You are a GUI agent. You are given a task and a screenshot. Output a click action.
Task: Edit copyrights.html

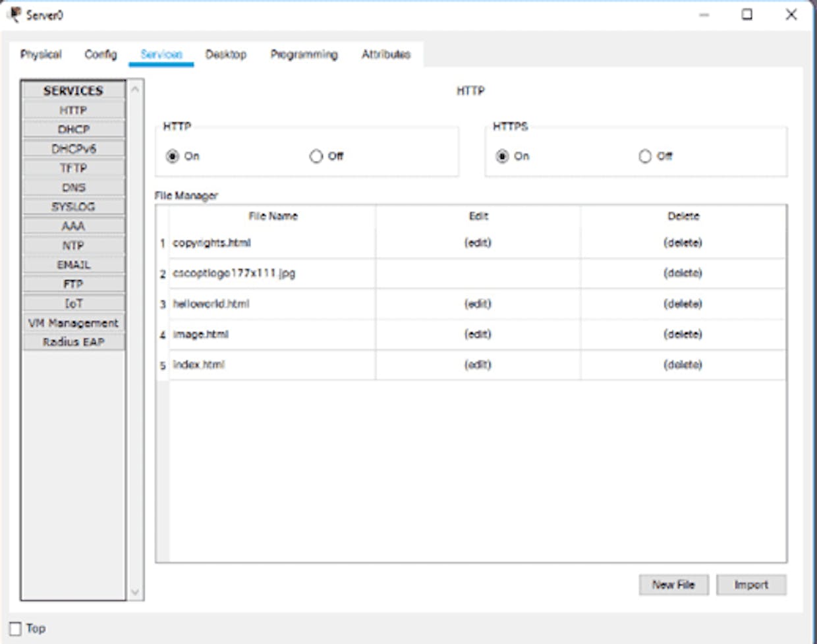click(x=478, y=243)
